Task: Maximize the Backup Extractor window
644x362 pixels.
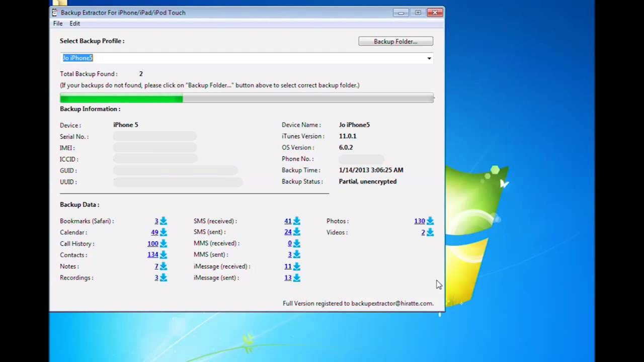Action: tap(418, 13)
